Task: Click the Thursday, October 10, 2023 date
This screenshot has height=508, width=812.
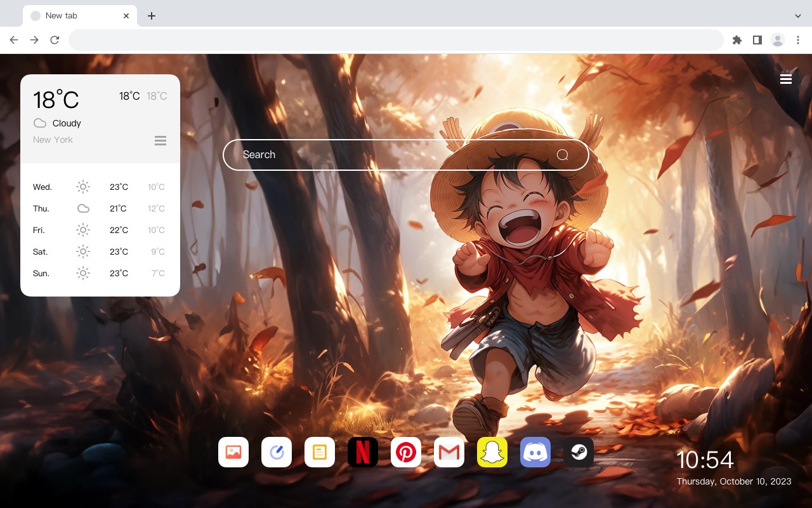Action: click(x=734, y=481)
